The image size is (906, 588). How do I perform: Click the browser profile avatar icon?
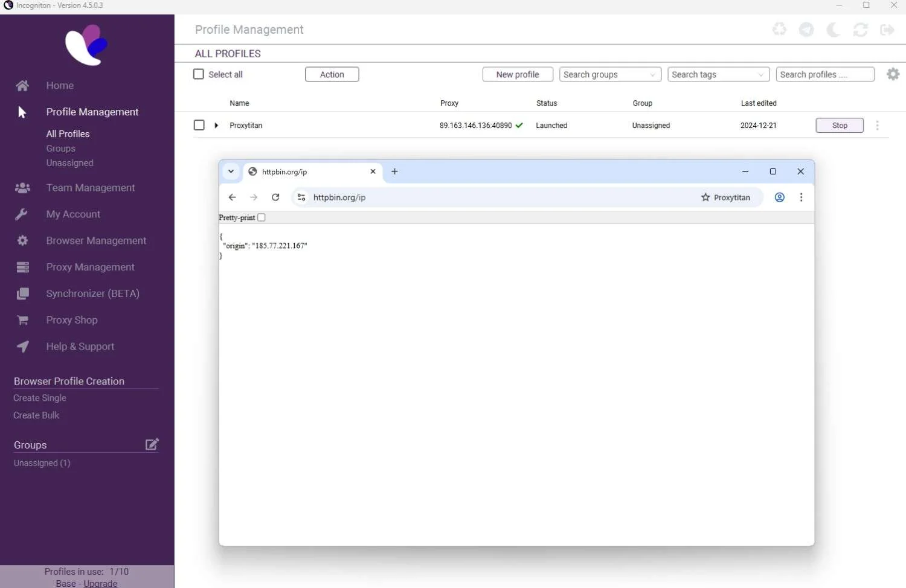(780, 197)
